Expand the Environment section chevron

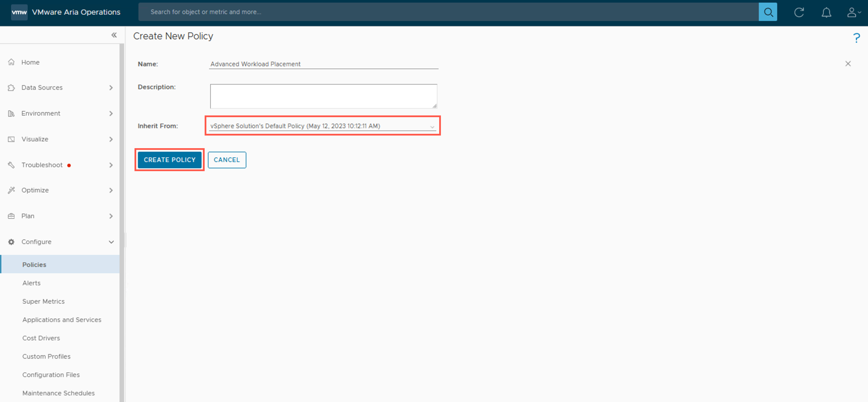[111, 113]
